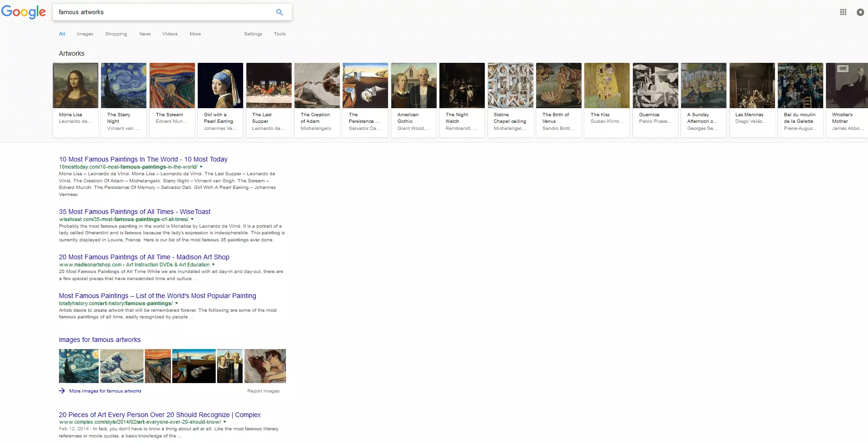Click More images for famous artworks
The height and width of the screenshot is (444, 868).
click(105, 391)
